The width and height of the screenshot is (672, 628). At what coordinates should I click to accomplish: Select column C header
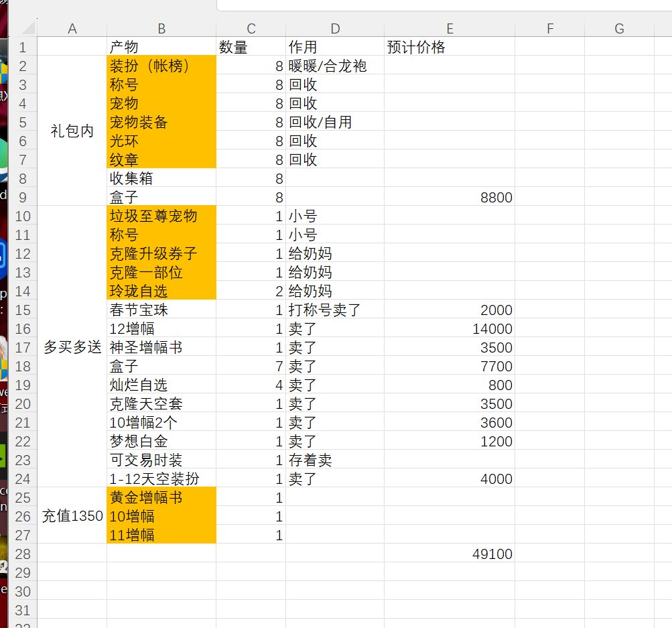coord(251,28)
